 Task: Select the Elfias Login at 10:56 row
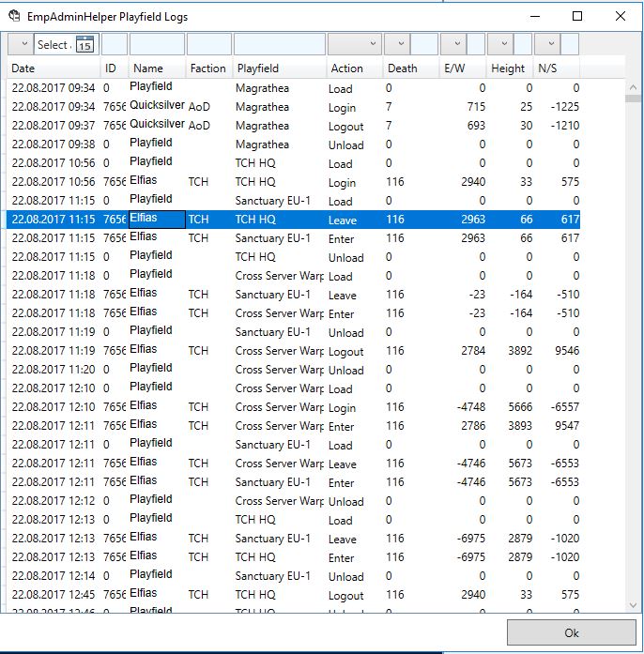(x=294, y=182)
